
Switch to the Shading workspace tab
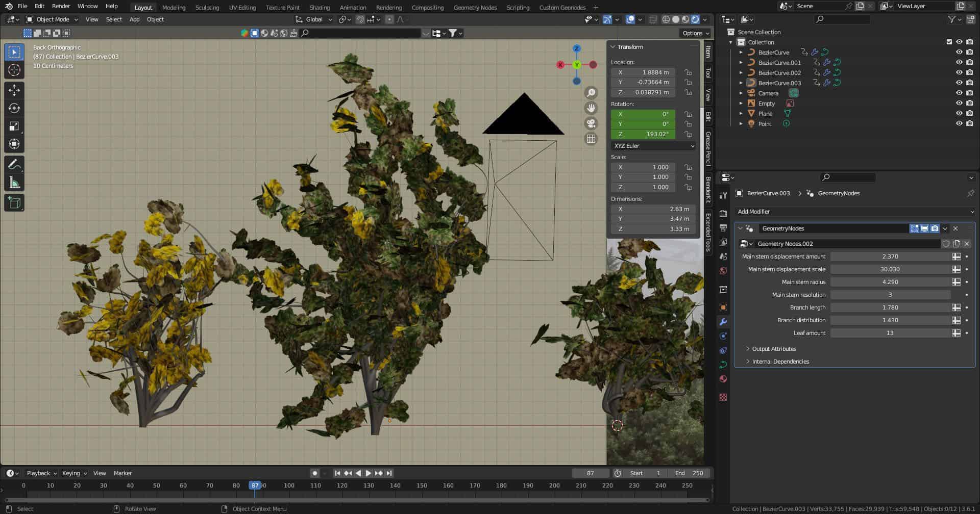point(320,7)
